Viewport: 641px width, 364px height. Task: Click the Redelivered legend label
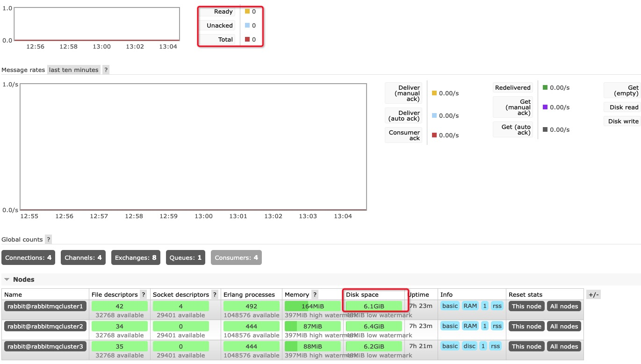coord(513,87)
